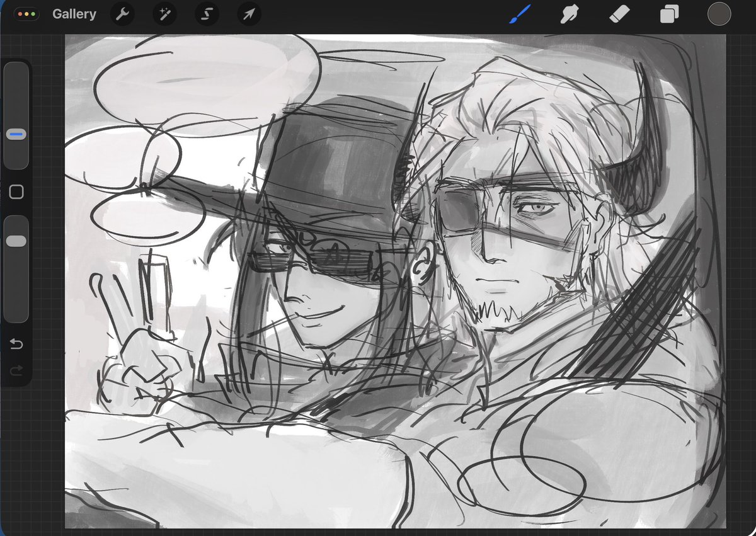Select the Eraser tool

coord(619,14)
